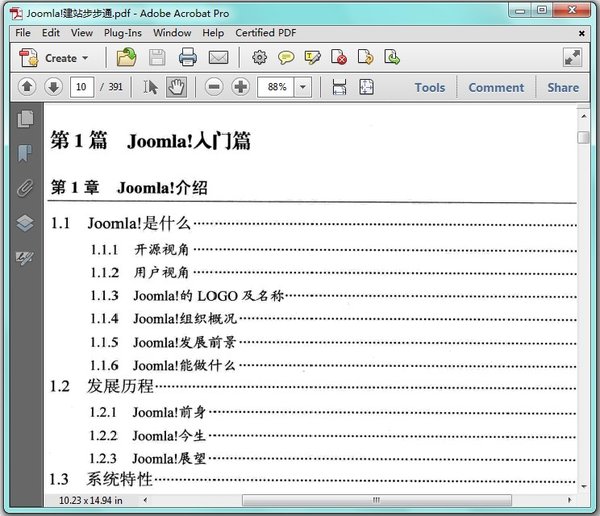The image size is (600, 516).
Task: Show the Layers panel
Action: coord(25,223)
